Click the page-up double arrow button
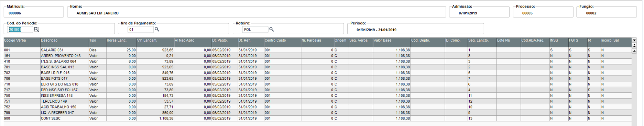This screenshot has width=644, height=126. click(x=634, y=45)
